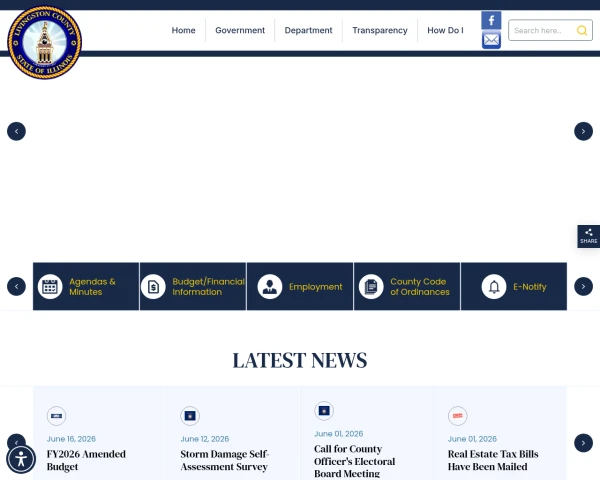Image resolution: width=600 pixels, height=480 pixels.
Task: Click Storm Damage Survey category icon
Action: tap(190, 416)
